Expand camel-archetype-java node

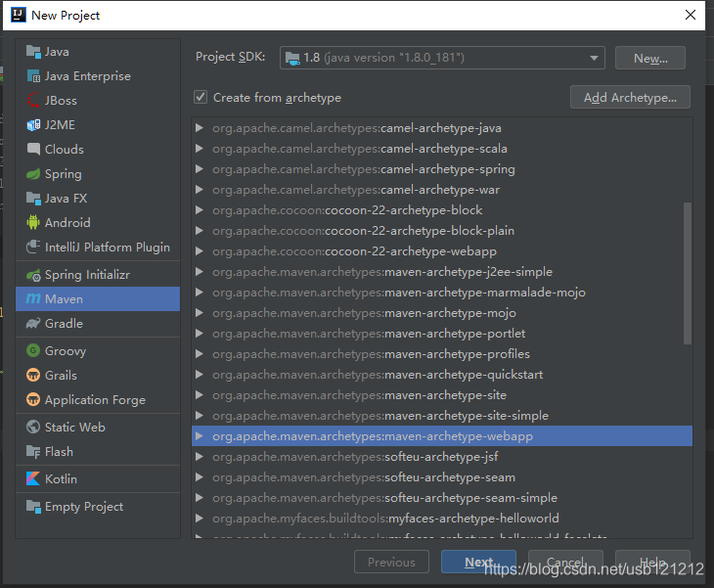point(199,128)
